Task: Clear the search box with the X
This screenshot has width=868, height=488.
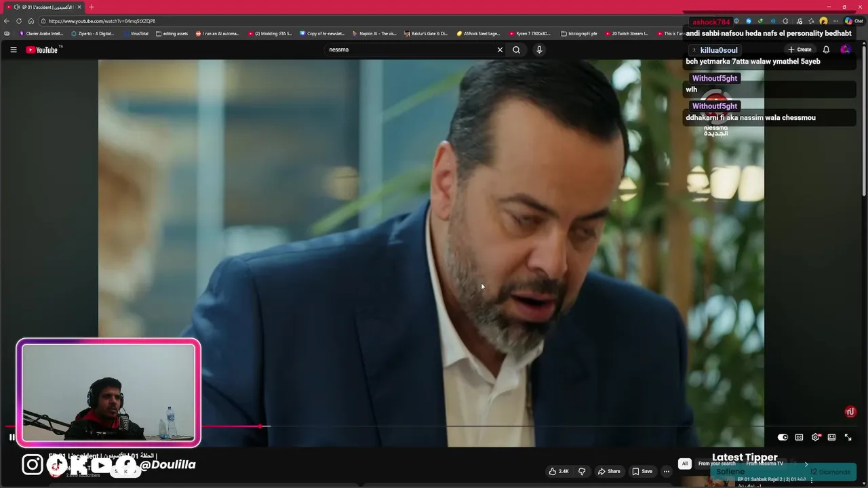Action: (x=500, y=49)
